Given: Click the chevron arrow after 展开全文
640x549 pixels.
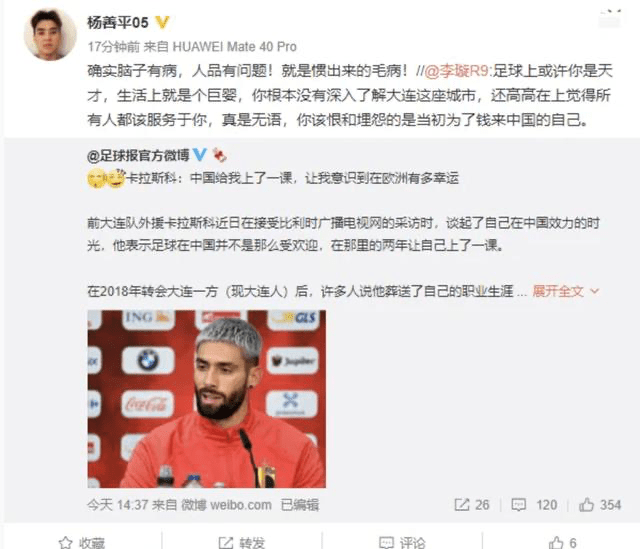Looking at the screenshot, I should tap(594, 291).
